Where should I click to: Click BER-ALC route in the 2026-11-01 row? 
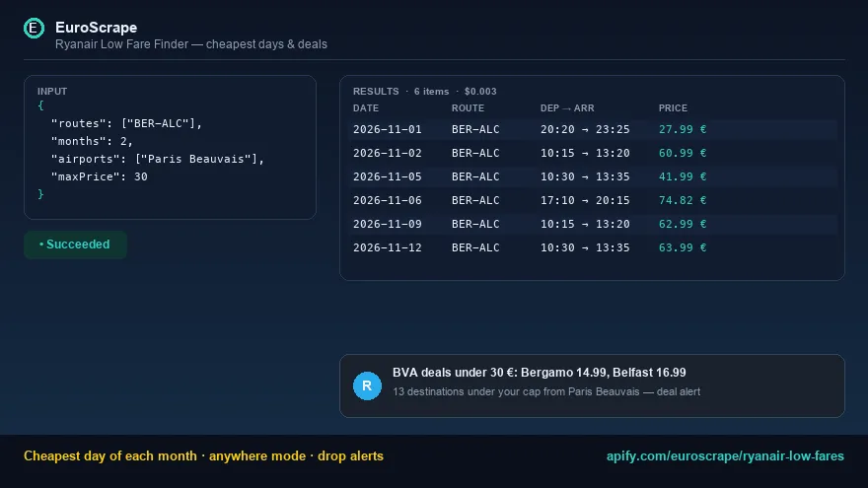(475, 129)
